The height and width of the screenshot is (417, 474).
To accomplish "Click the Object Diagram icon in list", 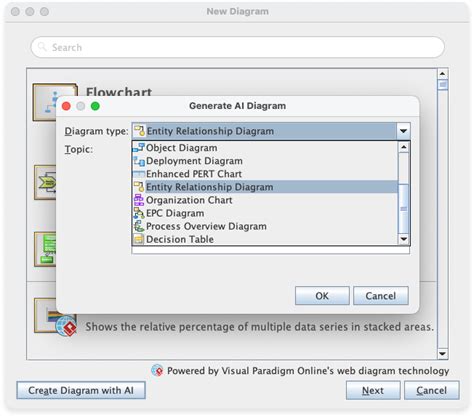I will (139, 148).
